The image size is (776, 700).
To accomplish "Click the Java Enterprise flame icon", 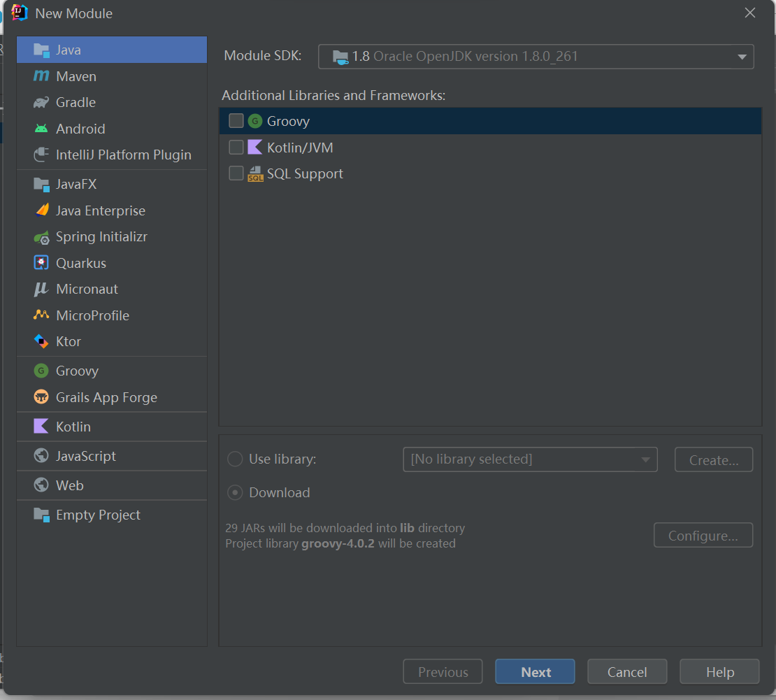I will 42,210.
